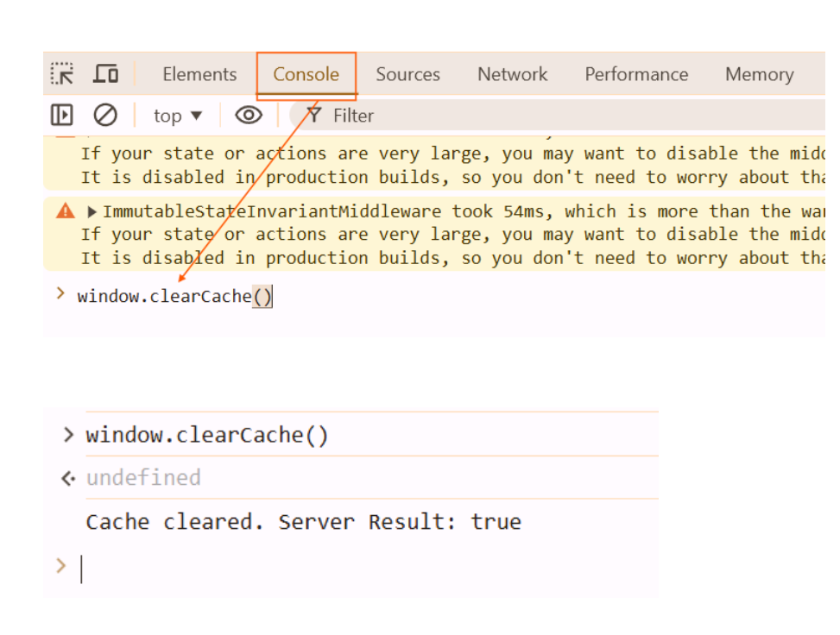Select the Cache cleared Server Result log line
The image size is (840, 635).
pos(303,522)
